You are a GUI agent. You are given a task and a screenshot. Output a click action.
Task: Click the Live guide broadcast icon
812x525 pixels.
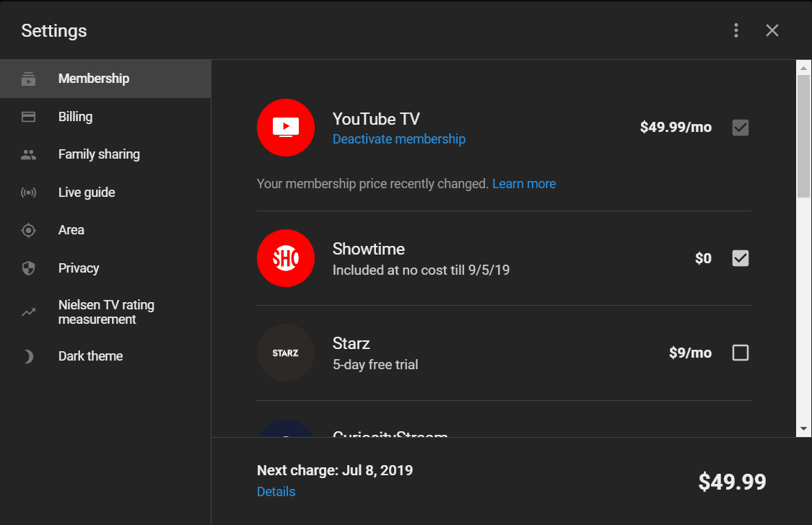click(29, 193)
